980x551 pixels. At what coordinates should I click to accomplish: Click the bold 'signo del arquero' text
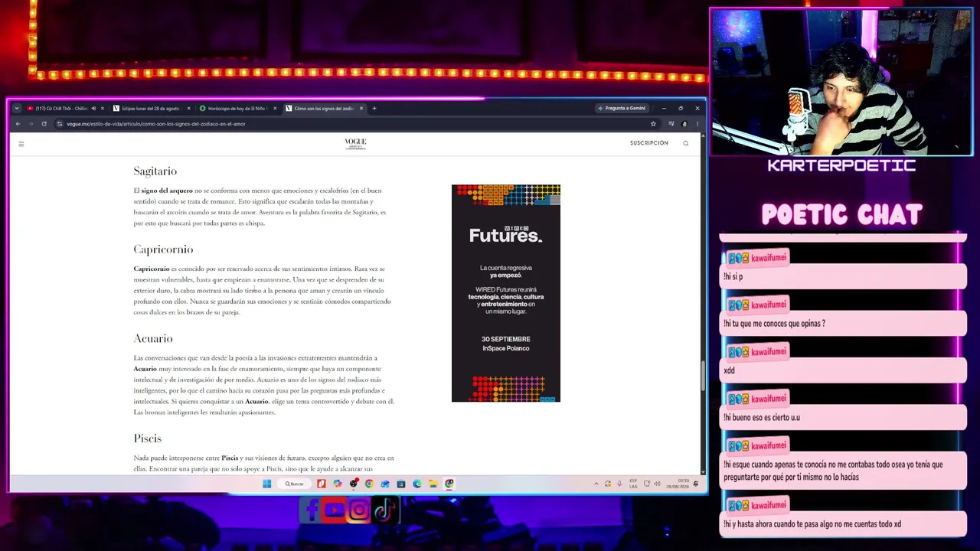pyautogui.click(x=167, y=191)
